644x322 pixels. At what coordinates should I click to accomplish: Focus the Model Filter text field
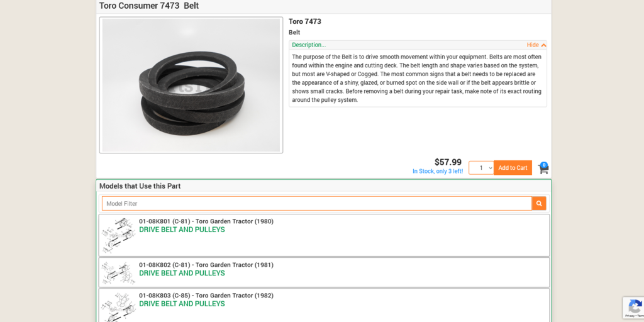(x=316, y=204)
